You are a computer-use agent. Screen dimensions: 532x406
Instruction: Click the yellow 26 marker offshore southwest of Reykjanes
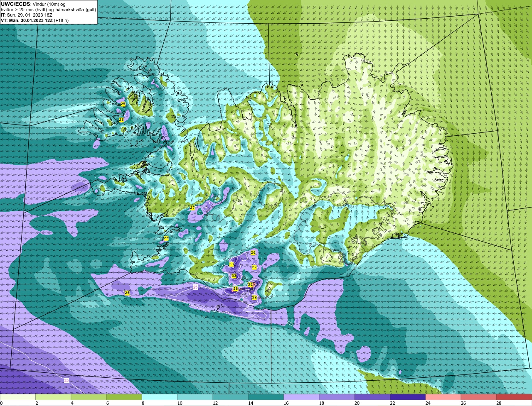127,293
